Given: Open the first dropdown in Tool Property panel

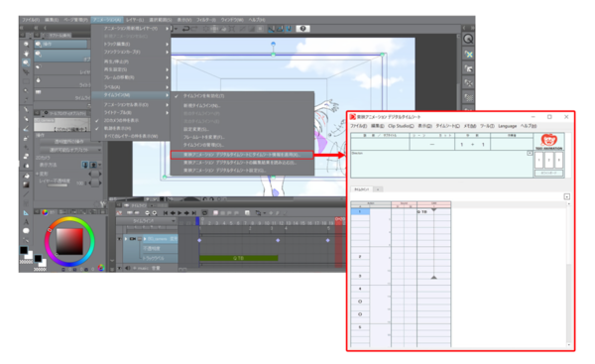Looking at the screenshot, I should [x=70, y=142].
